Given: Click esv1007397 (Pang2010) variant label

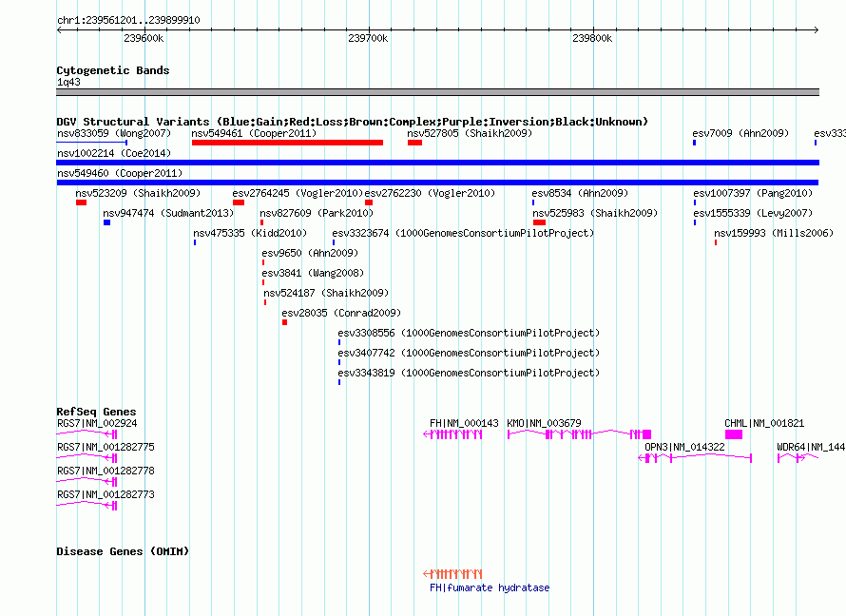Looking at the screenshot, I should click(753, 193).
